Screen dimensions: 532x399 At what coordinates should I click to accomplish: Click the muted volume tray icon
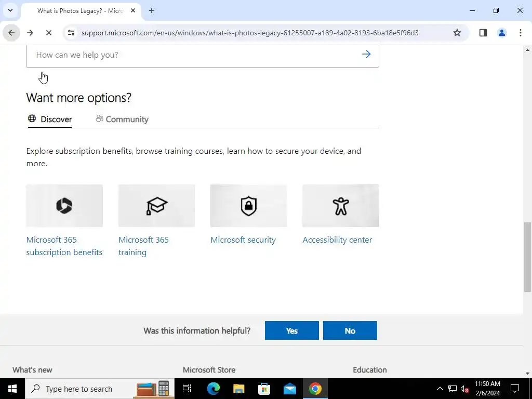click(x=464, y=389)
